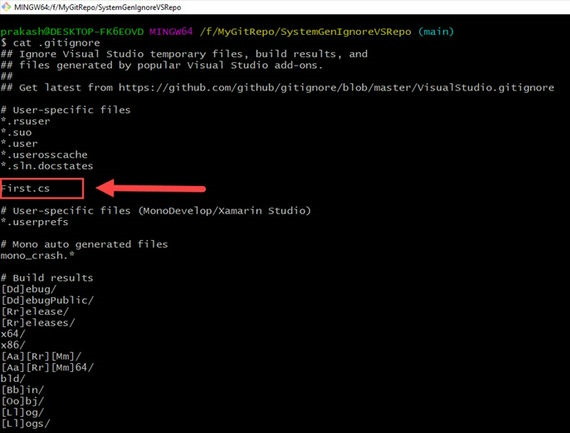
Task: Click the [Oo]bj/ entry
Action: pyautogui.click(x=22, y=401)
